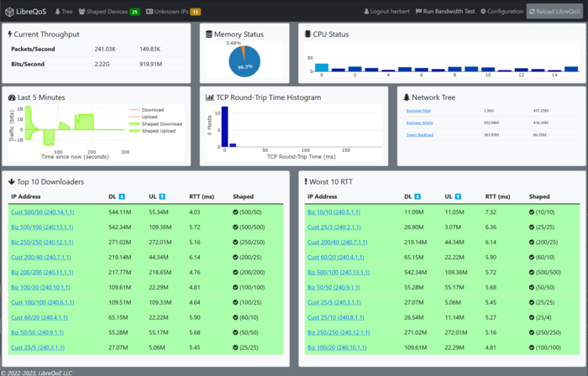Click shaped checkmark icon for (500/50) row
The height and width of the screenshot is (376, 588).
pos(235,212)
